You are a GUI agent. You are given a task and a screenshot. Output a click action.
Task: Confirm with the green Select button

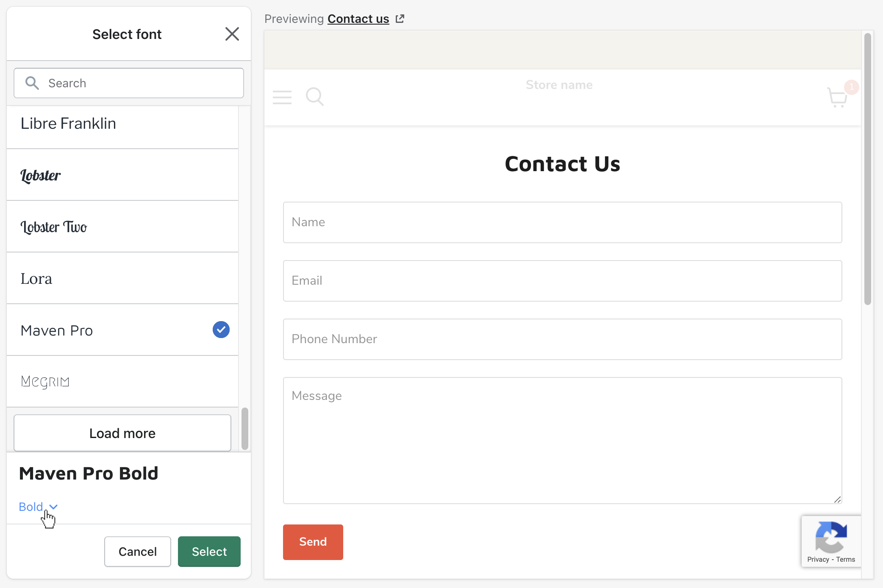point(209,552)
